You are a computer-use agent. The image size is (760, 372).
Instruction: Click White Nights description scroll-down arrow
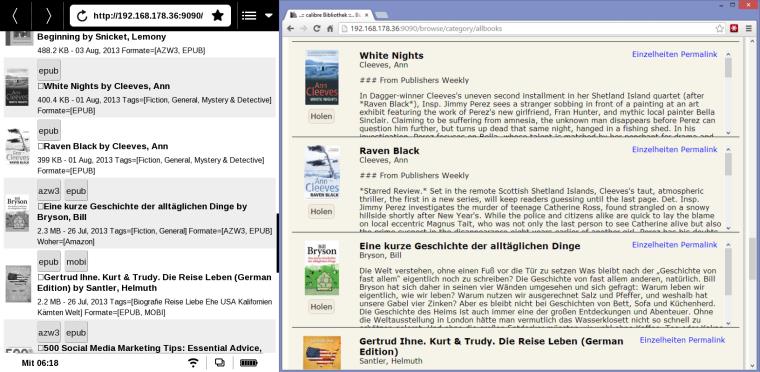pyautogui.click(x=728, y=133)
